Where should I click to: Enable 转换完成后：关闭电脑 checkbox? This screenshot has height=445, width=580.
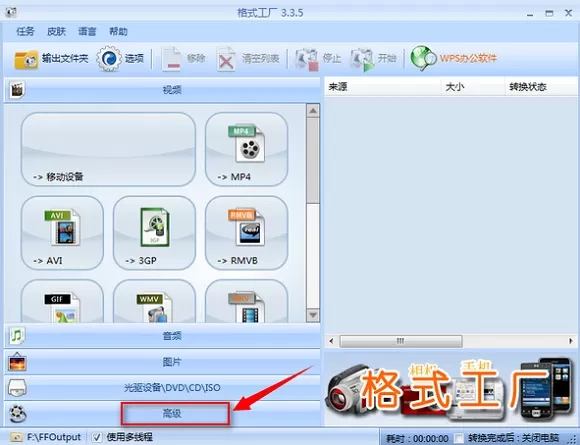(459, 438)
